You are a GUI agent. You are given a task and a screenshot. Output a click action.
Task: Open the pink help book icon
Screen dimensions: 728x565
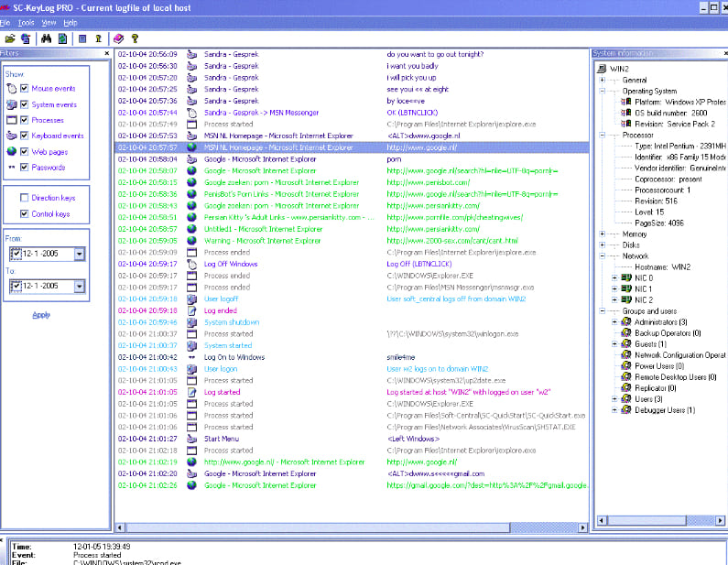(x=117, y=38)
